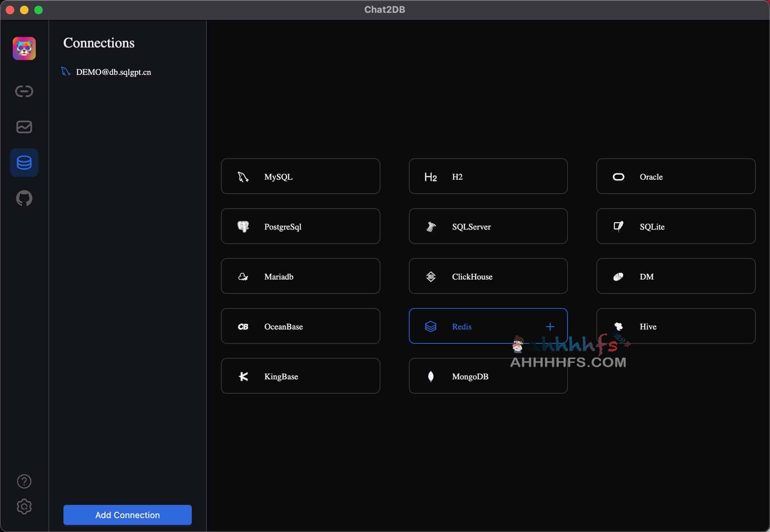Open GitHub via the sidebar icon
This screenshot has height=532, width=770.
(24, 199)
